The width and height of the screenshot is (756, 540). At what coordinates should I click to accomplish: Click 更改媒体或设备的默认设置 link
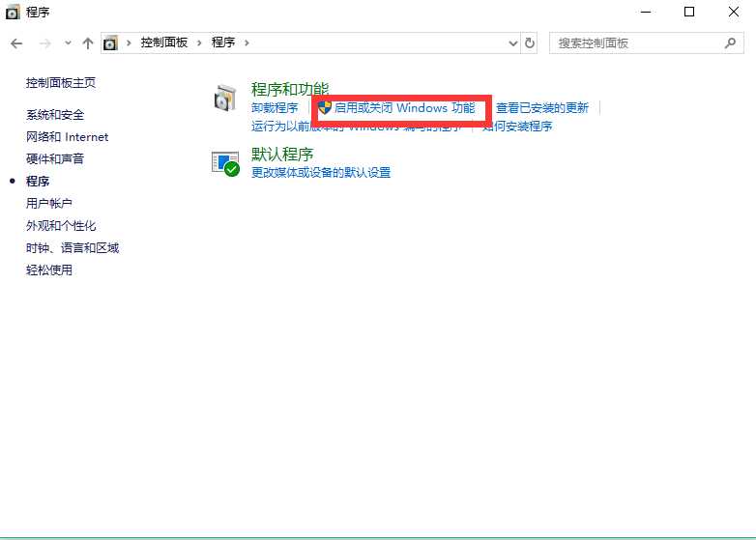(x=321, y=172)
